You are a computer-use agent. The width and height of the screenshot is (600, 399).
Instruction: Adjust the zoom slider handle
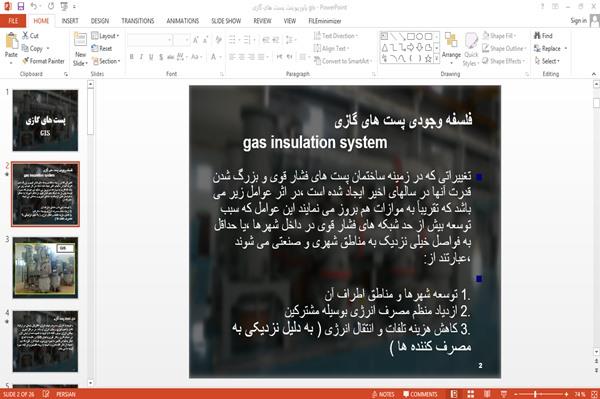tap(535, 394)
